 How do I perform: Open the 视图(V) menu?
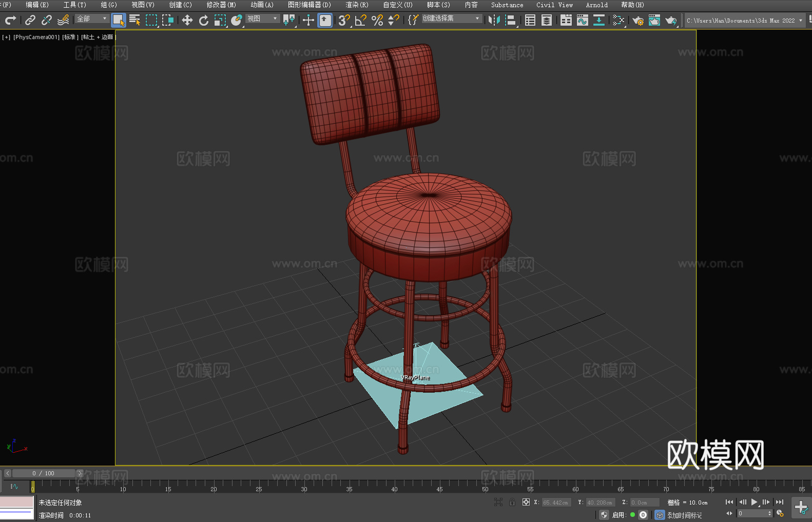tap(143, 5)
